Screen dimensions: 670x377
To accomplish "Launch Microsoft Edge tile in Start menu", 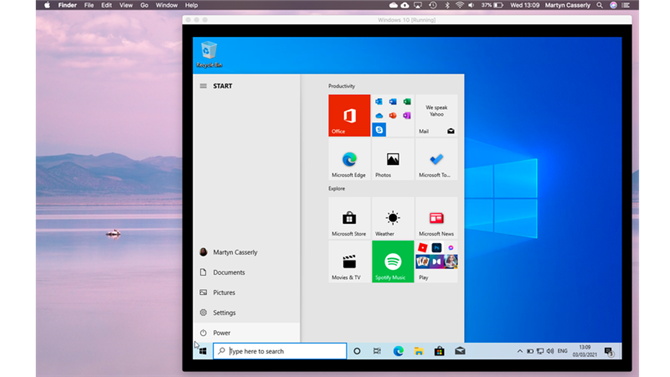I will (349, 159).
